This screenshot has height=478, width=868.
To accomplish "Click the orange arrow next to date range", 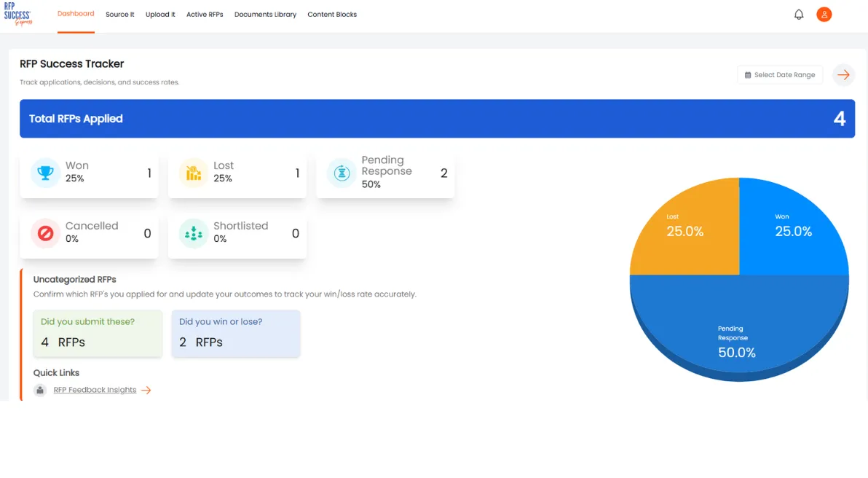I will [843, 75].
